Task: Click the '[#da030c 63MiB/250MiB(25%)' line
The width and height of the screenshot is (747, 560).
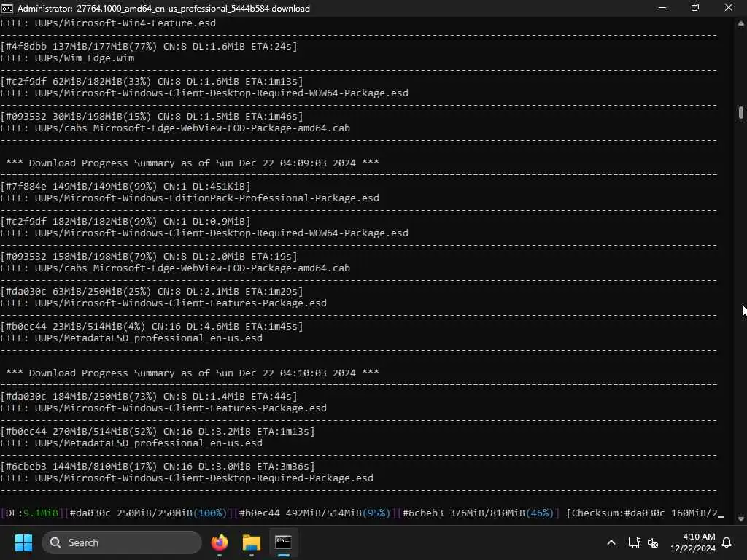Action: point(152,292)
